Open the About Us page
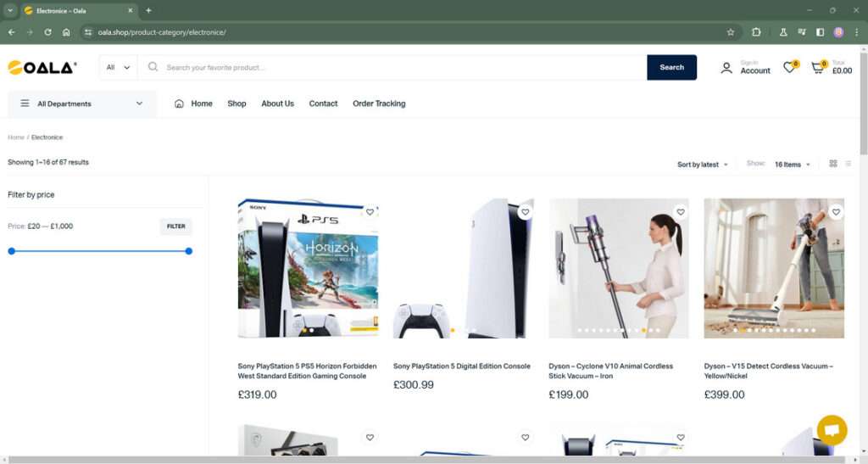Viewport: 868px width, 464px height. click(277, 103)
